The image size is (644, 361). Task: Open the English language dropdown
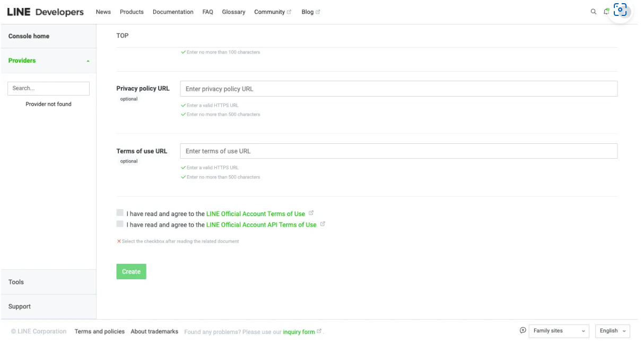[612, 331]
